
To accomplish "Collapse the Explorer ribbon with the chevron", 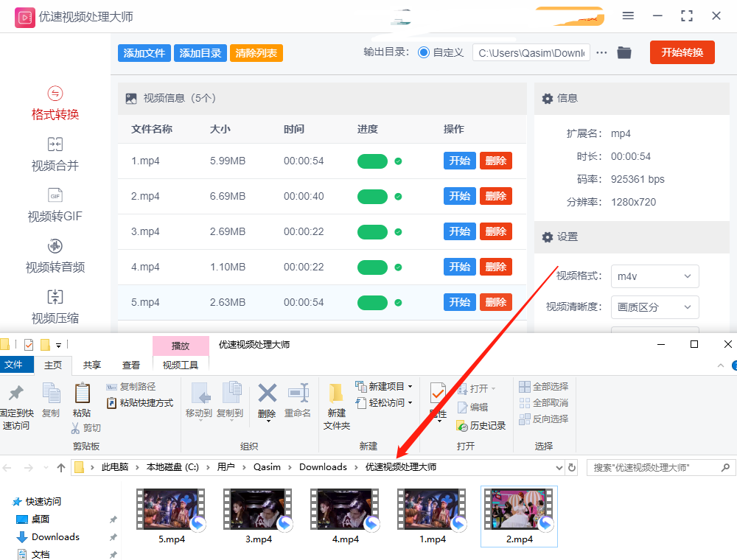I will click(x=721, y=365).
